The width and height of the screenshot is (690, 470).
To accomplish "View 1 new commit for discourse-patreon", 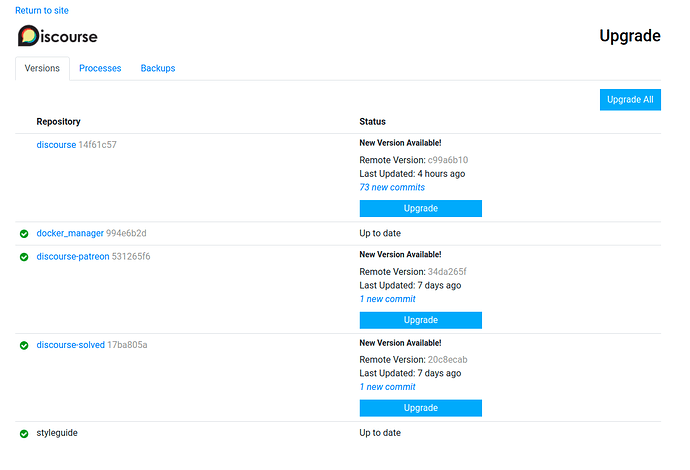I will [387, 299].
